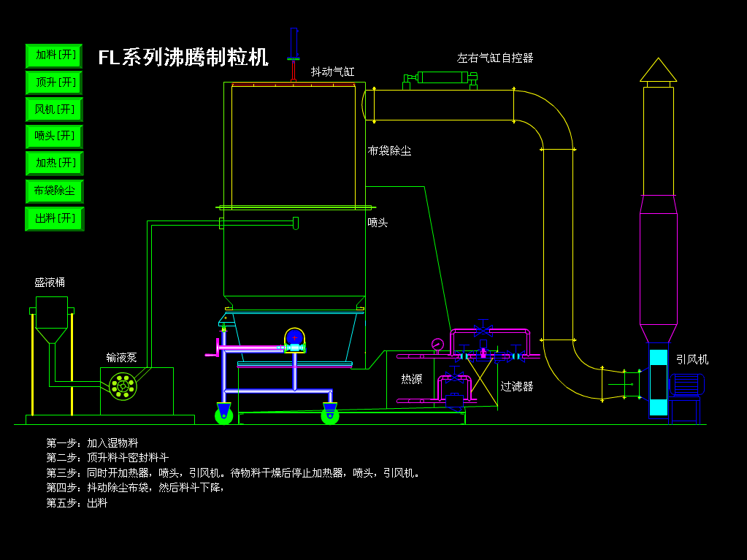This screenshot has height=560, width=747.
Task: Toggle the 顶升[开] lift button
Action: [x=55, y=83]
